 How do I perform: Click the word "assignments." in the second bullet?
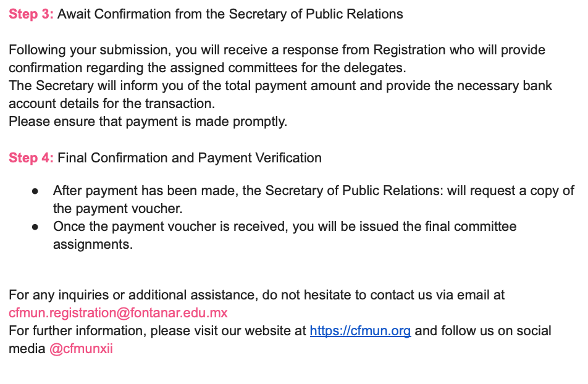93,244
